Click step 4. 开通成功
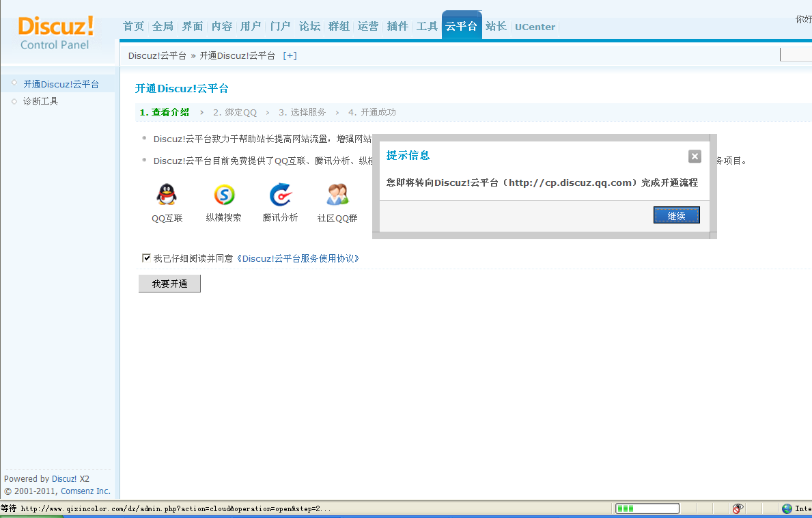This screenshot has width=812, height=518. point(372,112)
